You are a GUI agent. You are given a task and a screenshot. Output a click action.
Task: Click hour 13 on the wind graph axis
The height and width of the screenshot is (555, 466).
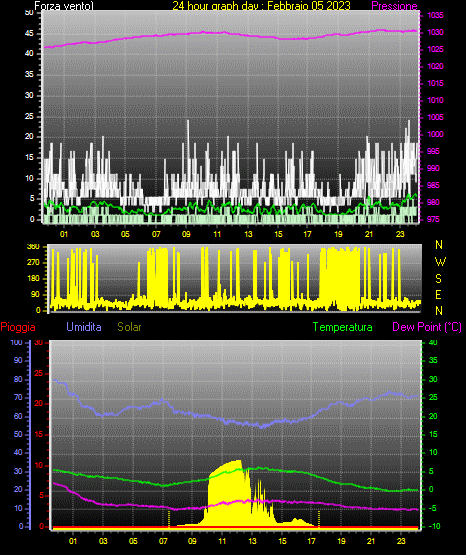coord(248,234)
